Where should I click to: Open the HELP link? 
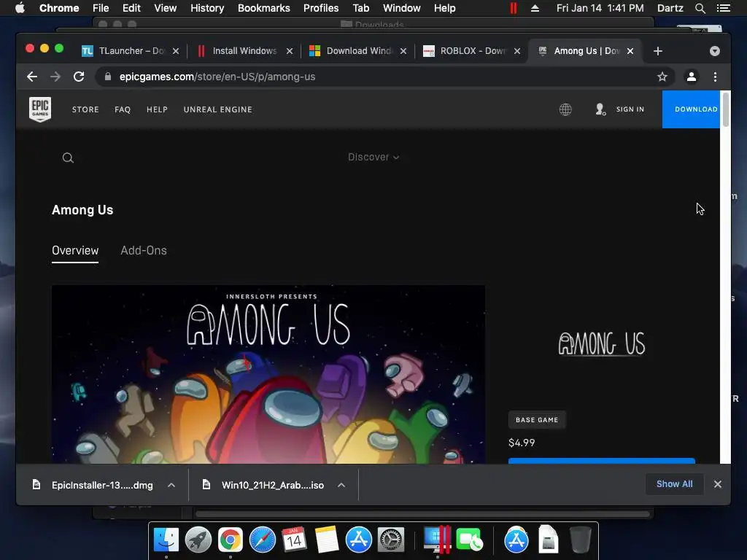pos(157,109)
